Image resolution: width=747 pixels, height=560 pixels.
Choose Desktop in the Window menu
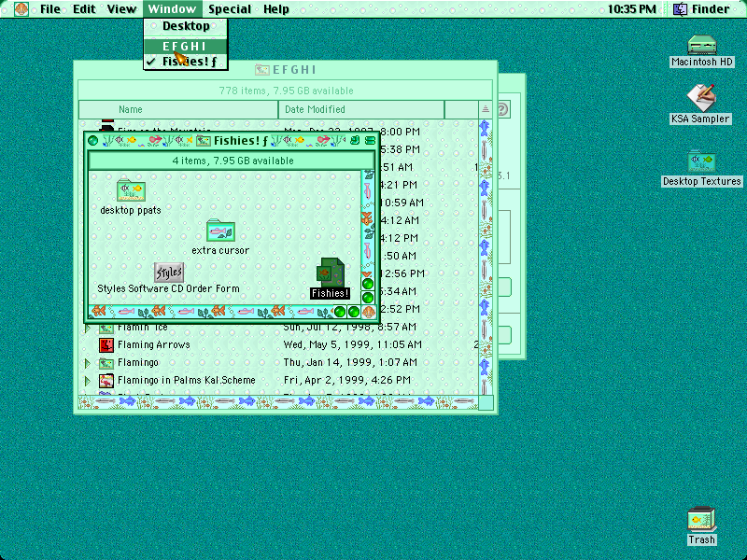pyautogui.click(x=186, y=26)
